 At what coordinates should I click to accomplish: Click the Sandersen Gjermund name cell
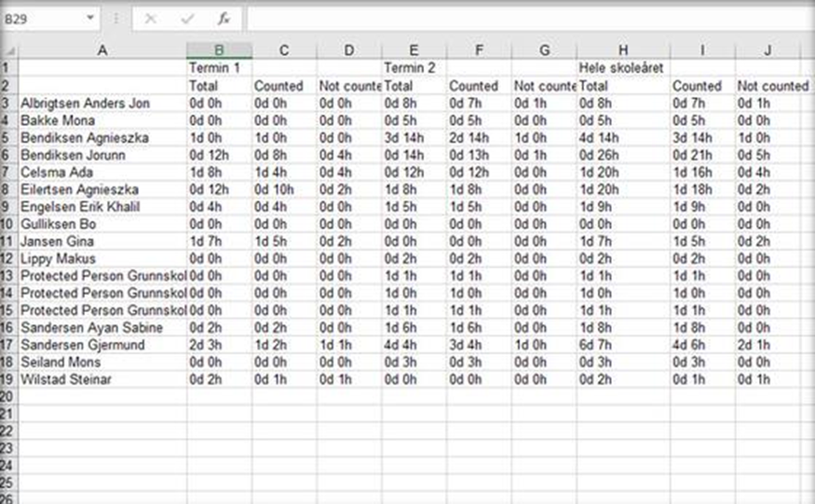coord(102,345)
